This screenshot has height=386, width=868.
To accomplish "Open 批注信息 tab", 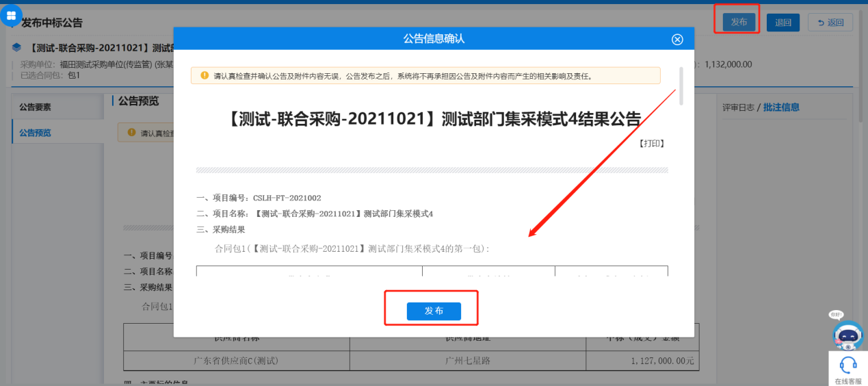I will (781, 107).
